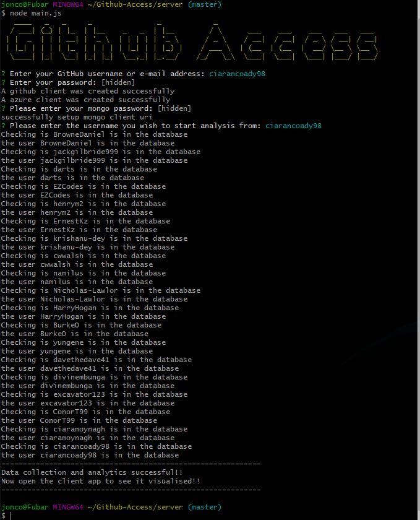Click 'the user yungene' line
Image resolution: width=420 pixels, height=520 pixels.
tap(77, 351)
